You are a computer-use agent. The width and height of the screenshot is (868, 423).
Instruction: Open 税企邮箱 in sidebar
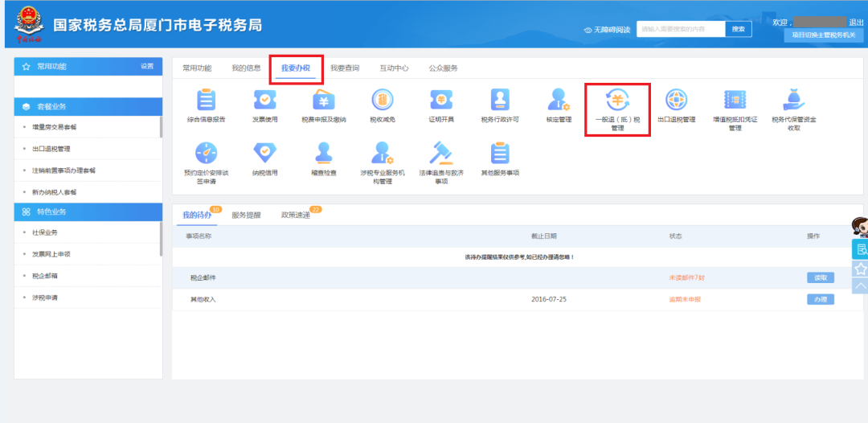click(x=45, y=276)
